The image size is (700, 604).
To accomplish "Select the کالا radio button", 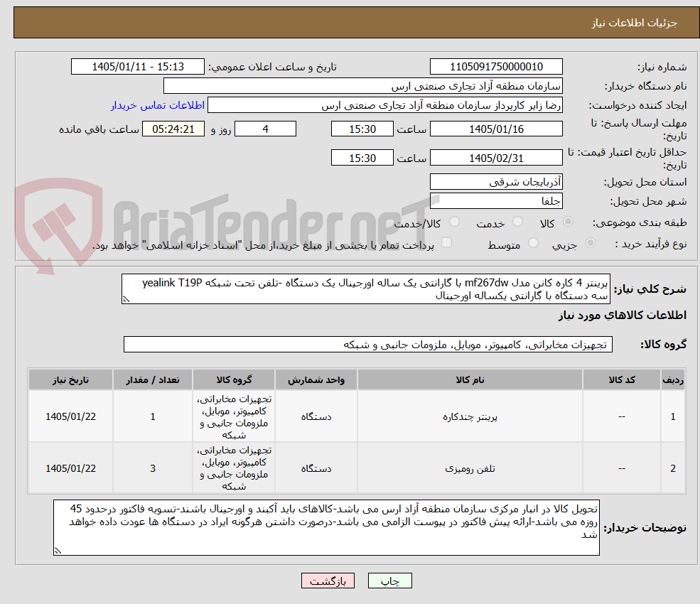I will [x=568, y=222].
